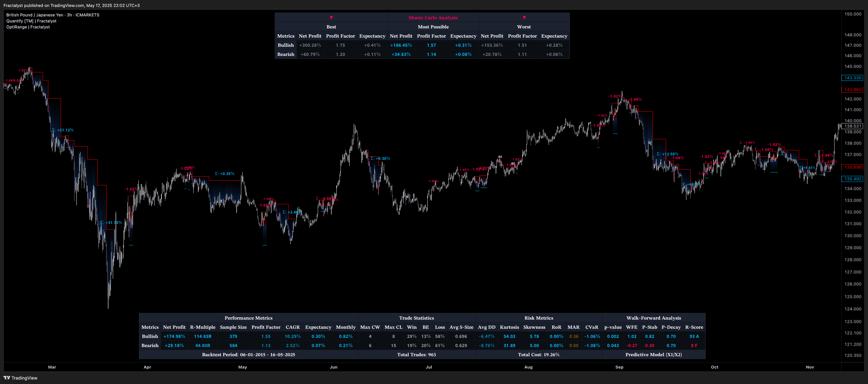Click the current price label 139.531

(853, 126)
